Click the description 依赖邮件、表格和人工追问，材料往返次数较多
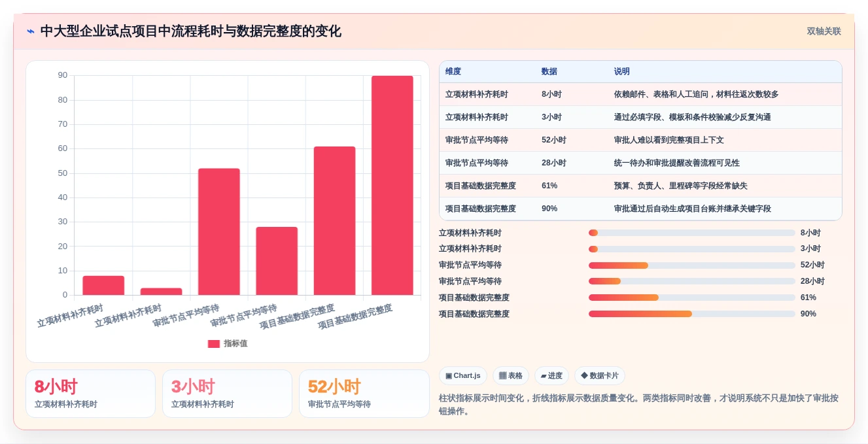868x444 pixels. point(697,94)
